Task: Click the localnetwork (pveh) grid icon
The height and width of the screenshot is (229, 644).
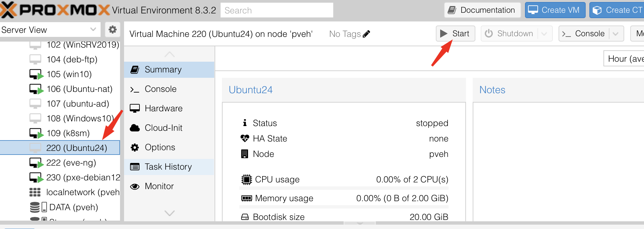Action: [x=35, y=192]
